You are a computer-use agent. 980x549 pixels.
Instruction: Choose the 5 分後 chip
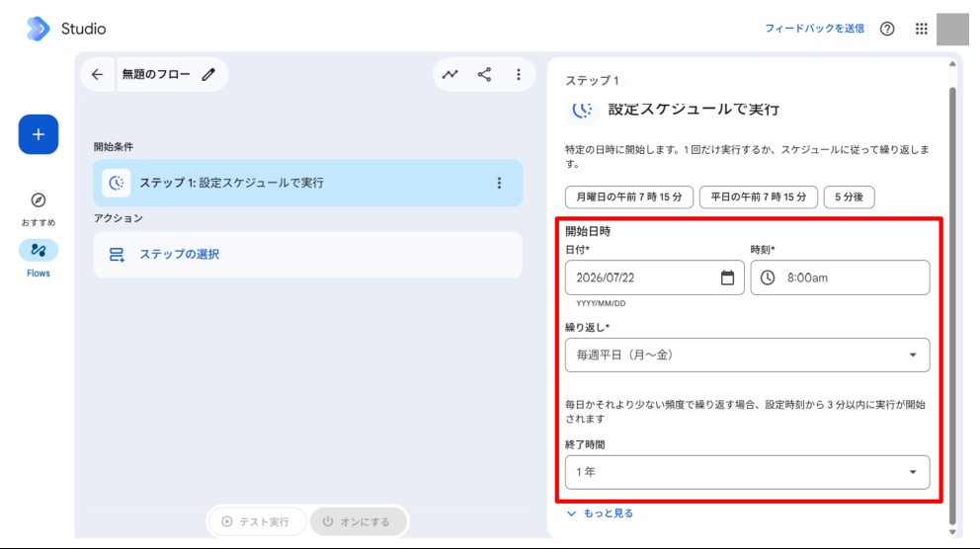849,196
